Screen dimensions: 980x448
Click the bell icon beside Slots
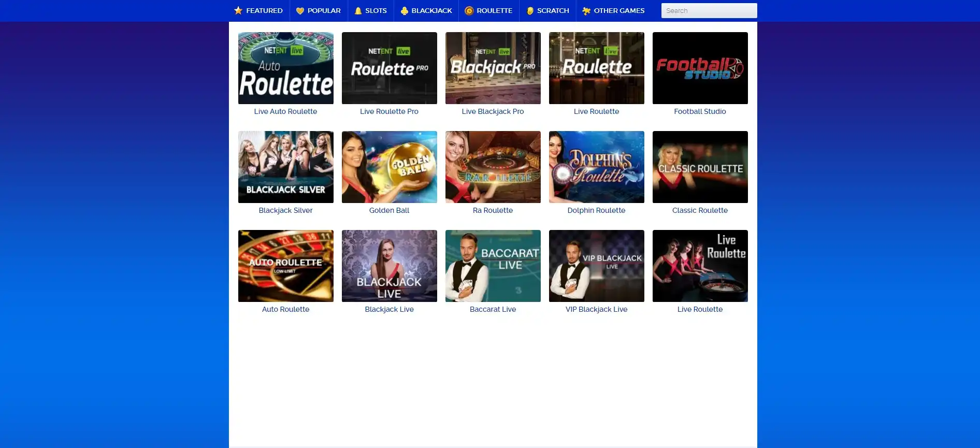358,11
